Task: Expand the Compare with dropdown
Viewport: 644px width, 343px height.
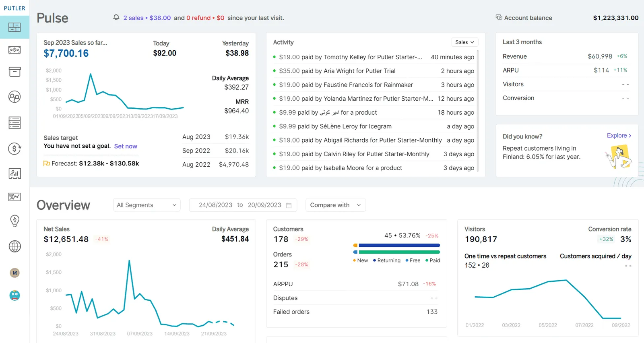Action: (x=336, y=205)
